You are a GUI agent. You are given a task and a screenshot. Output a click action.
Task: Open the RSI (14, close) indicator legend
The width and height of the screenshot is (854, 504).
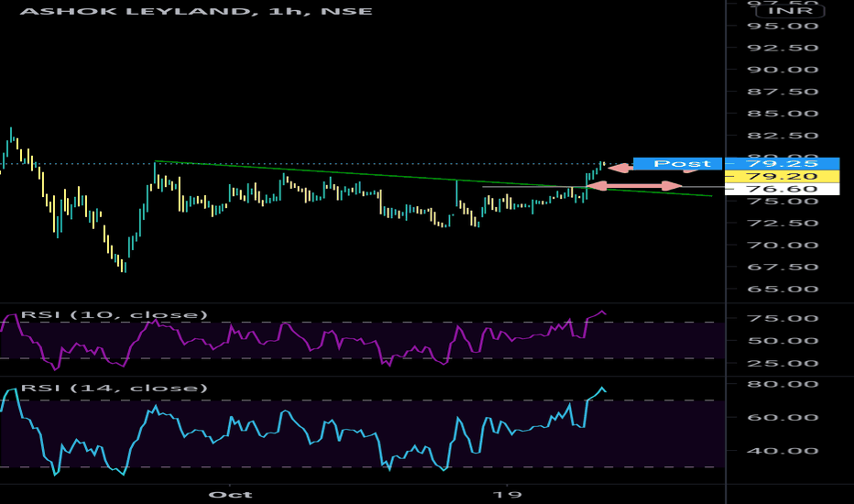[x=115, y=388]
